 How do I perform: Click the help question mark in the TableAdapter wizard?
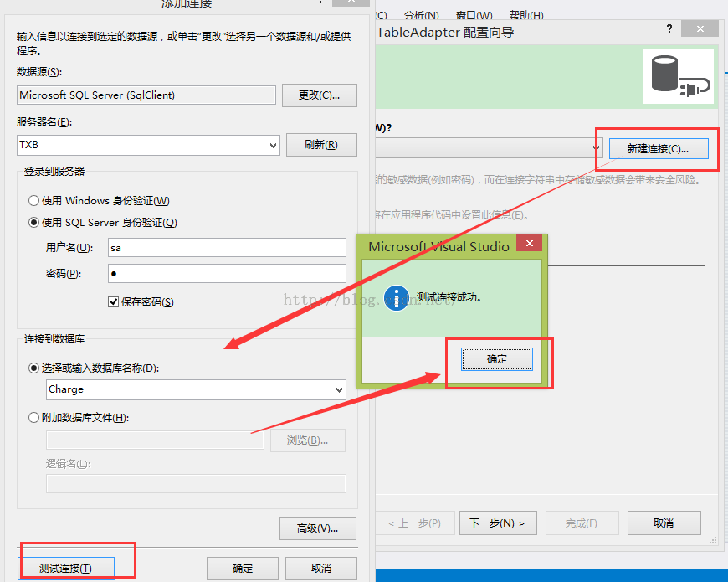669,28
